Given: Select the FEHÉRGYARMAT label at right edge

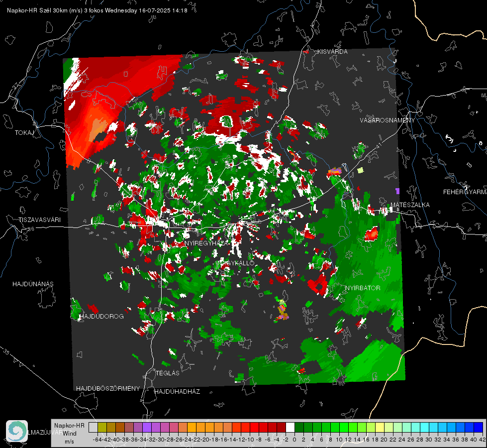Looking at the screenshot, I should 465,192.
